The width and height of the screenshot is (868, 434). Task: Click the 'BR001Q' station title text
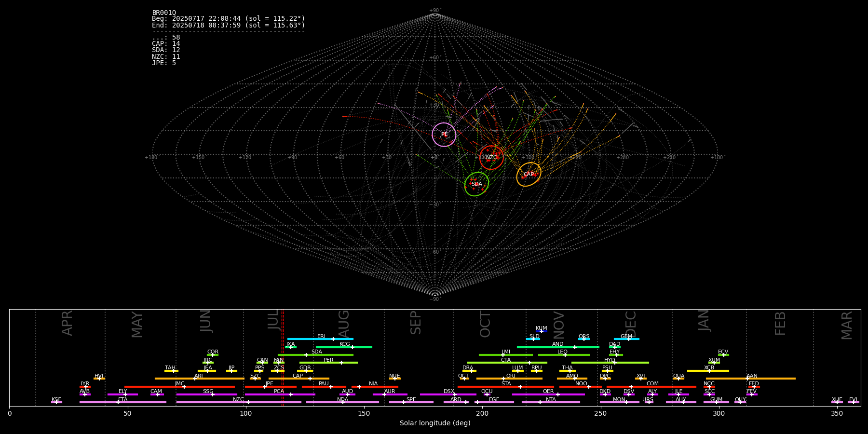point(164,13)
